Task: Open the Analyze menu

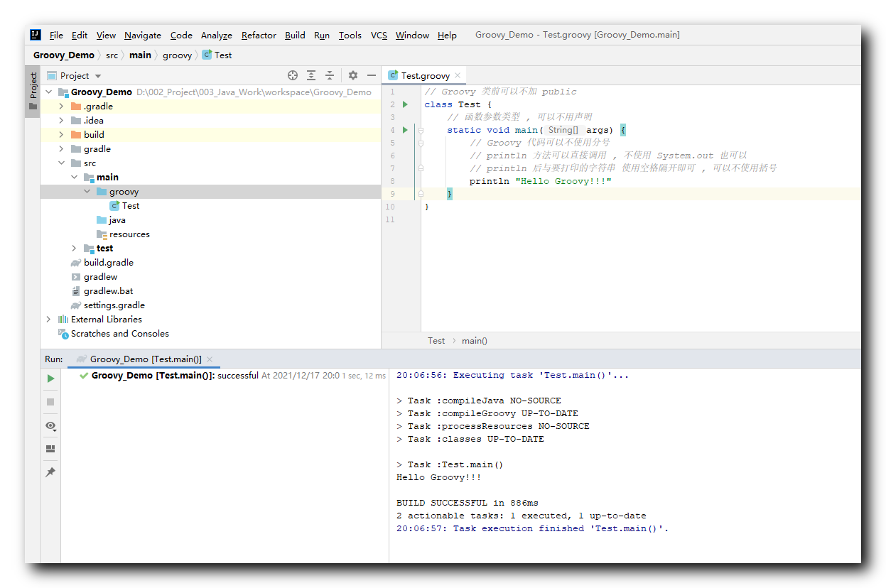Action: click(x=217, y=35)
